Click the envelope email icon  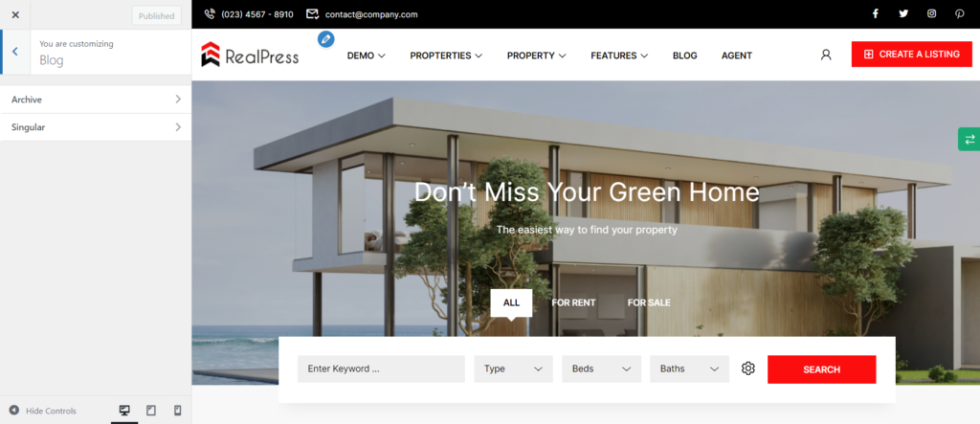point(313,13)
